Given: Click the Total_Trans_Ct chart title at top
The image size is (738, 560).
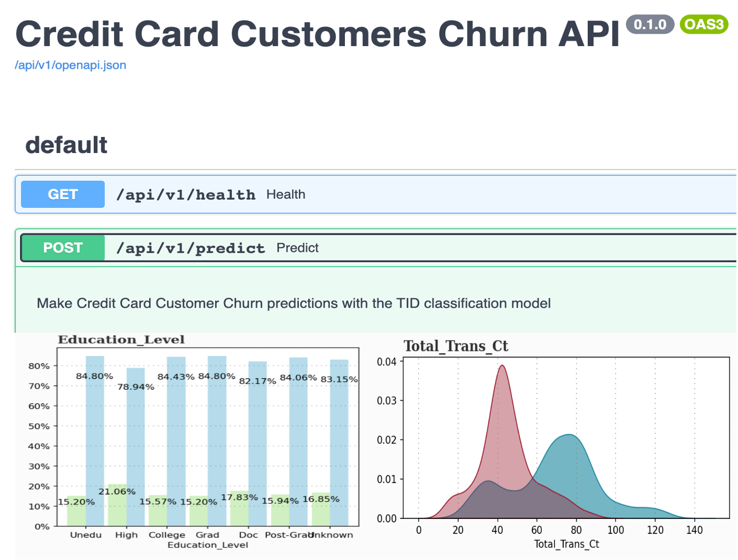Looking at the screenshot, I should tap(455, 347).
